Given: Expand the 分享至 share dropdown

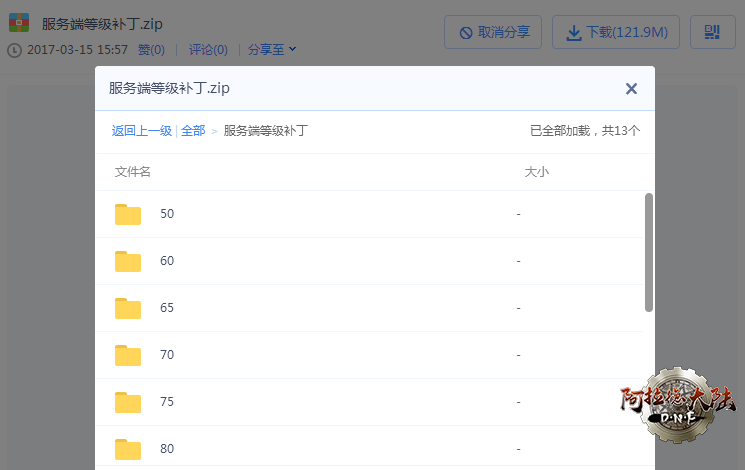Looking at the screenshot, I should [271, 50].
